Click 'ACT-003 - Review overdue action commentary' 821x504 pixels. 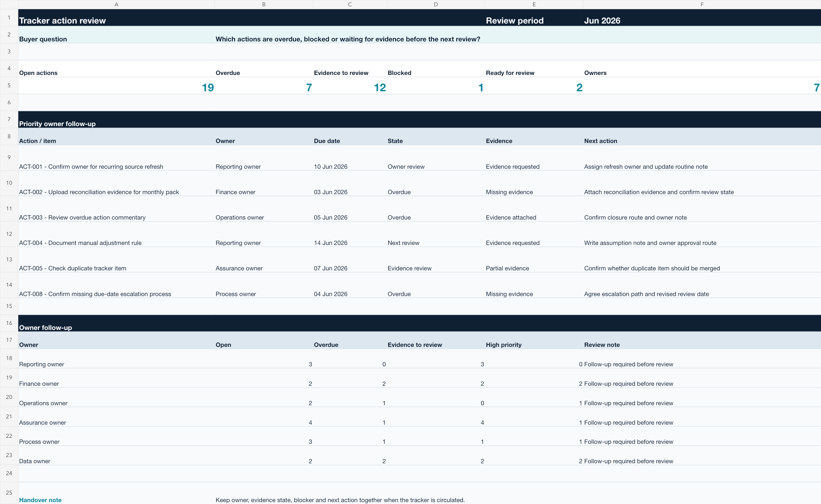tap(82, 217)
